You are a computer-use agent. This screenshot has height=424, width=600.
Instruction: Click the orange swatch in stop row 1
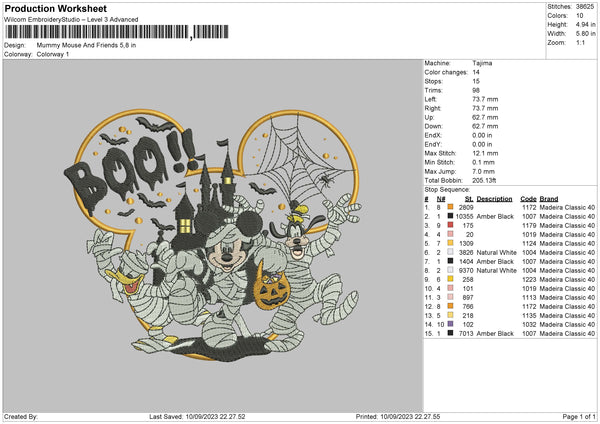(x=450, y=207)
